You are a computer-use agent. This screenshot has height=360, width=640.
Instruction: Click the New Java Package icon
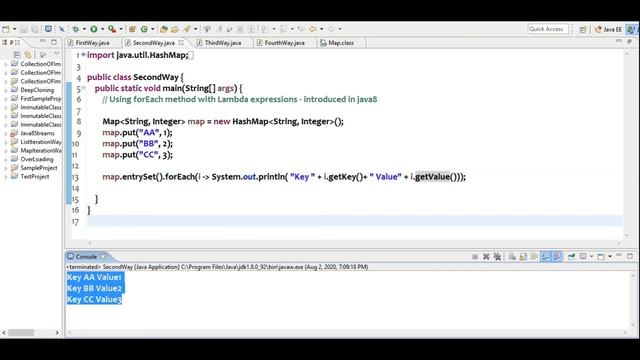click(x=132, y=29)
